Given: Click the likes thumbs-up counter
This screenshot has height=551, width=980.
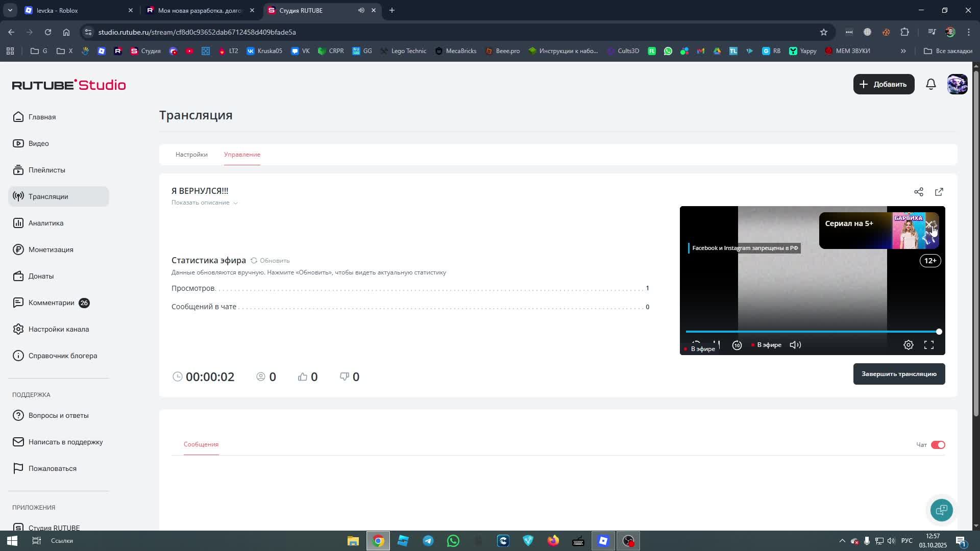Looking at the screenshot, I should click(308, 377).
